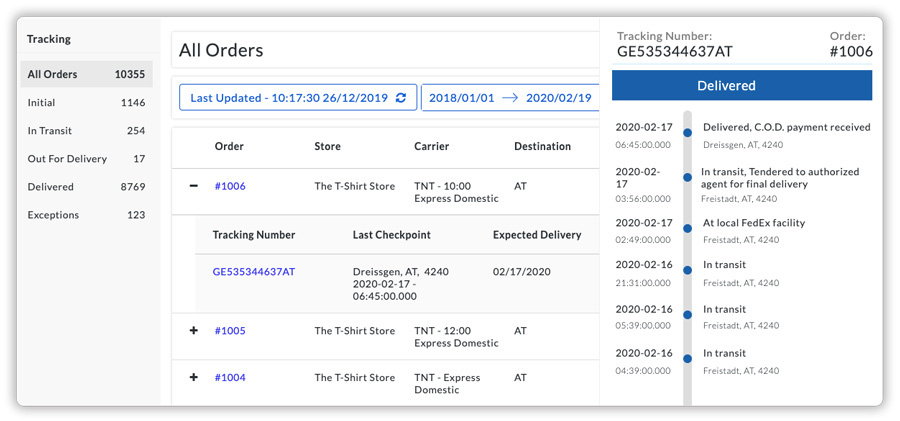Click the Tracking Number column header
Screen dimensions: 900x421
point(254,235)
